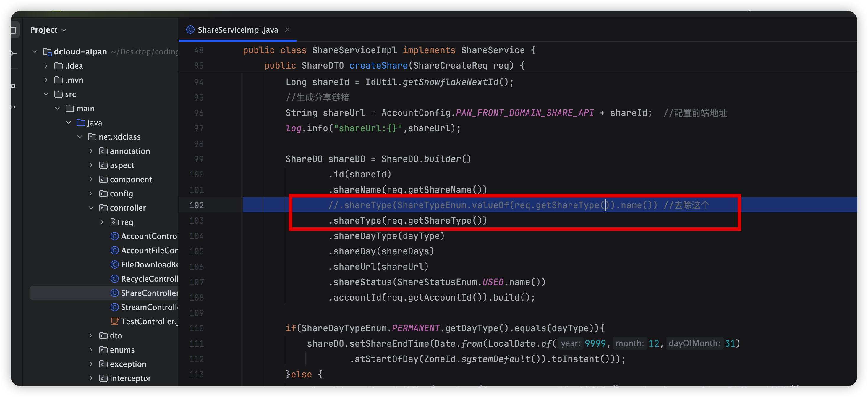Image resolution: width=868 pixels, height=397 pixels.
Task: Expand the req package
Action: (102, 222)
